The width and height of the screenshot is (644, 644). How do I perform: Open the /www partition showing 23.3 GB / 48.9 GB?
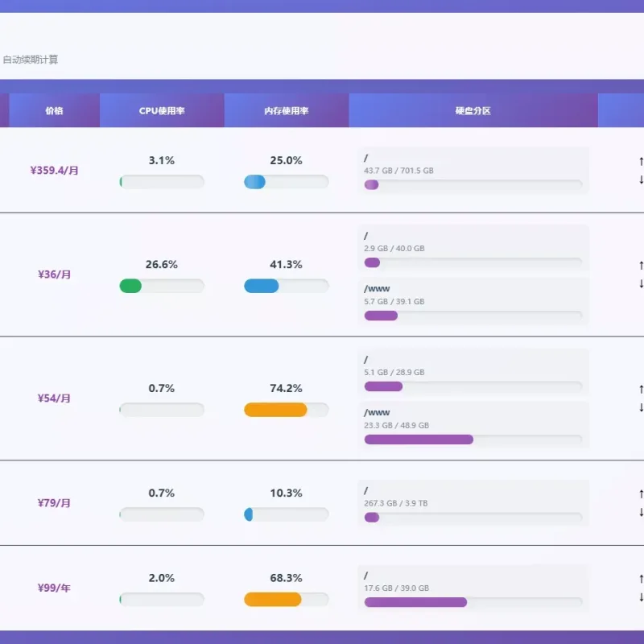point(473,425)
